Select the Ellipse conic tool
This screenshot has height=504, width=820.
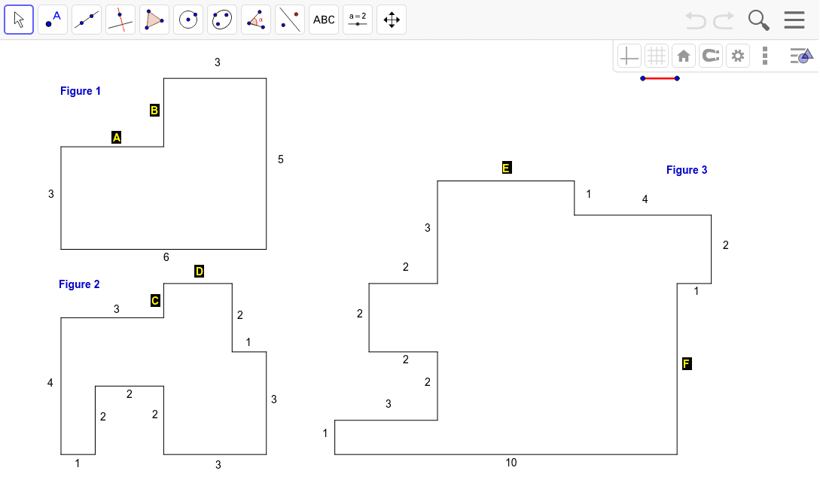pos(222,20)
